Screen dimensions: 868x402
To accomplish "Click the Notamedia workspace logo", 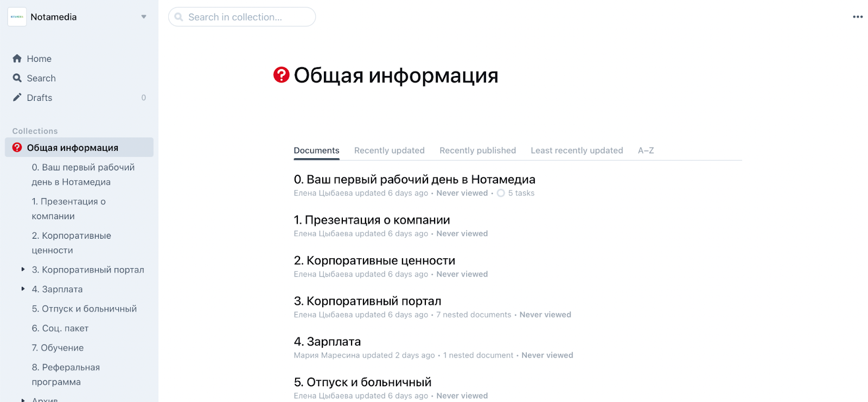I will click(x=17, y=17).
